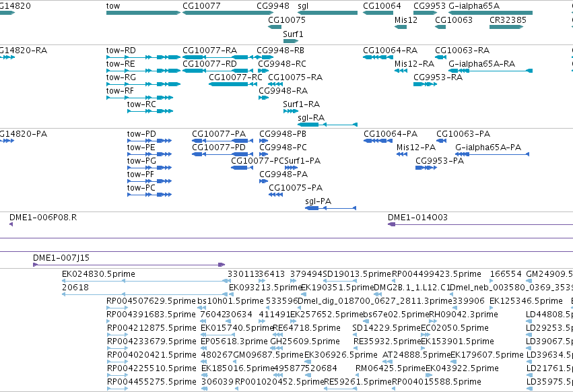Click EST alignment EK015740.5prime
573x392 pixels.
[x=217, y=335]
